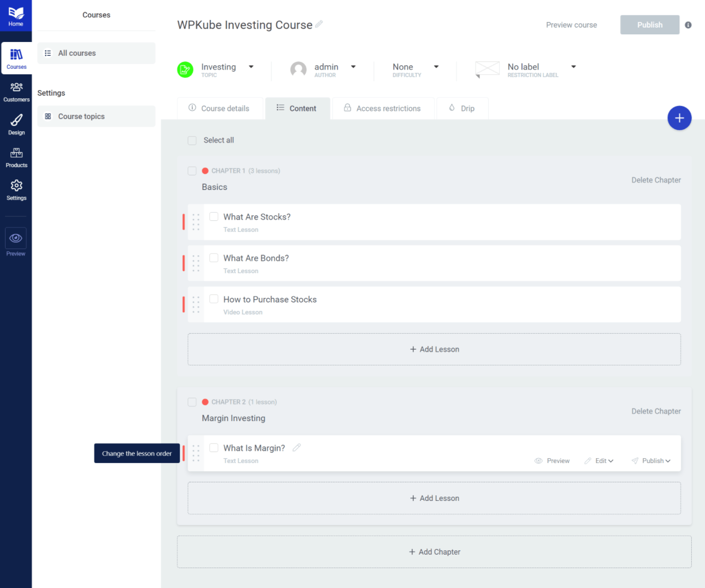This screenshot has height=588, width=705.
Task: Click Preview course link
Action: (x=571, y=25)
